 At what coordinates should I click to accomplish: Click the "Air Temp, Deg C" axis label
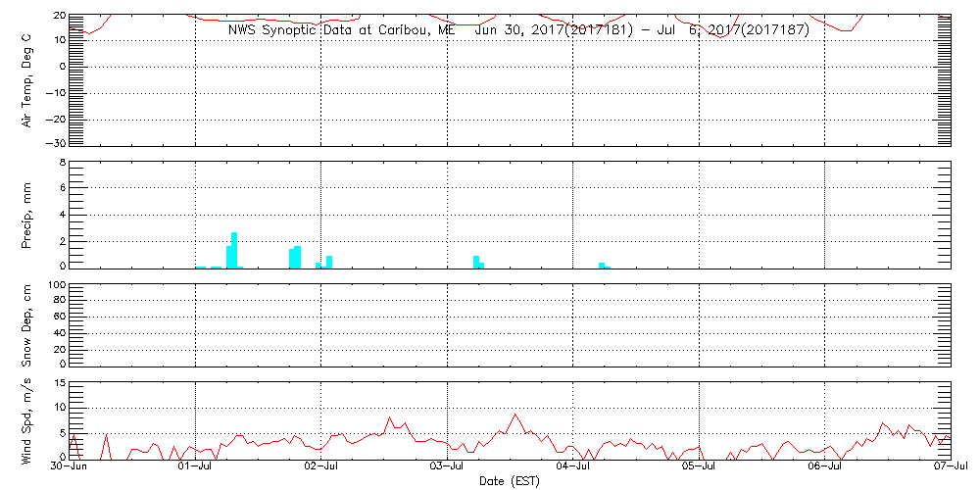point(27,78)
